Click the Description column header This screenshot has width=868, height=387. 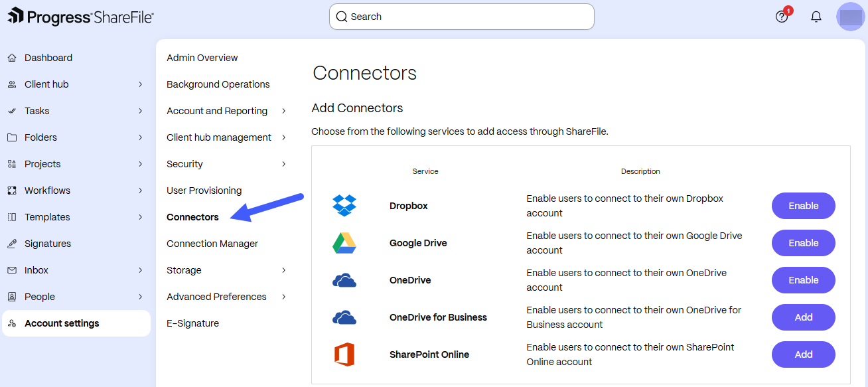pyautogui.click(x=640, y=171)
